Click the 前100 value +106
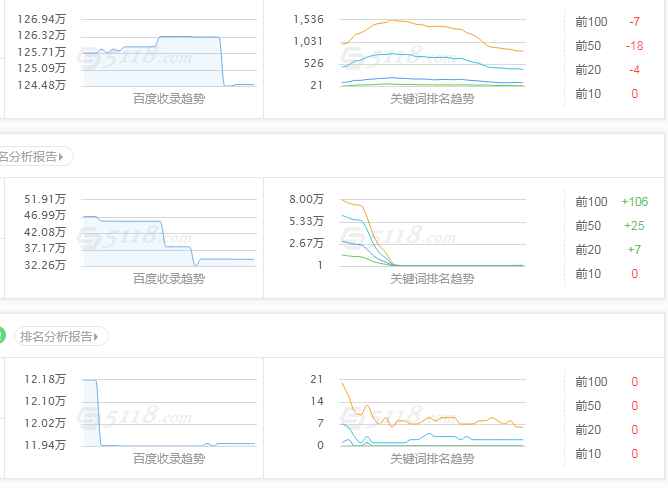 634,202
